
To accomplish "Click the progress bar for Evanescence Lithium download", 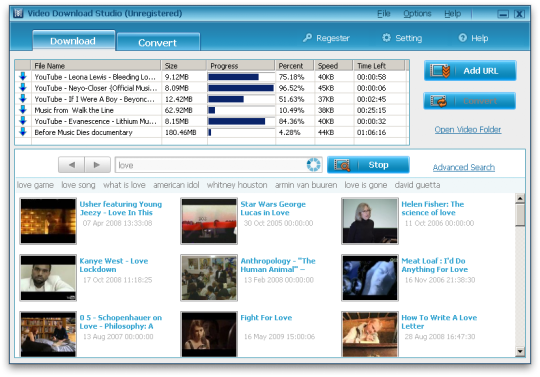I will pos(241,121).
